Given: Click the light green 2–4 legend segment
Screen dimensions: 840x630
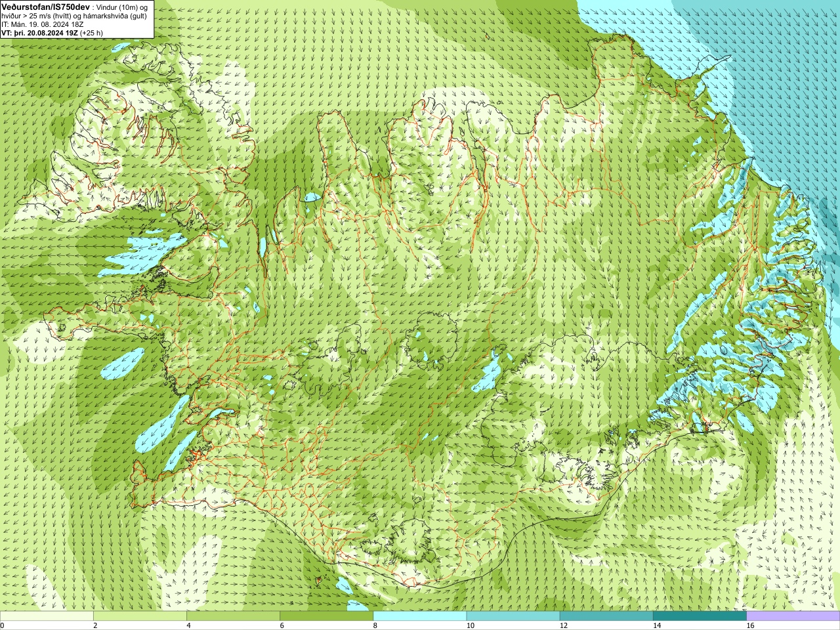Looking at the screenshot, I should click(x=140, y=616).
